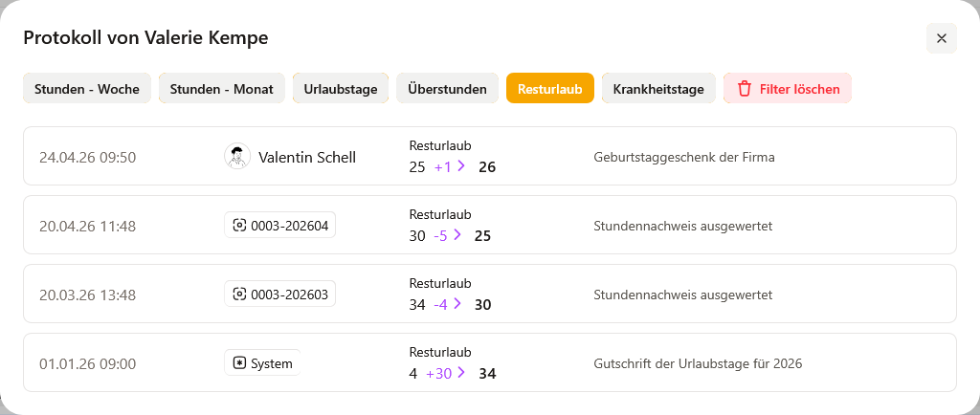
Task: Select the Gutschrift der Urlaubstage 2026 entry
Action: pyautogui.click(x=698, y=363)
